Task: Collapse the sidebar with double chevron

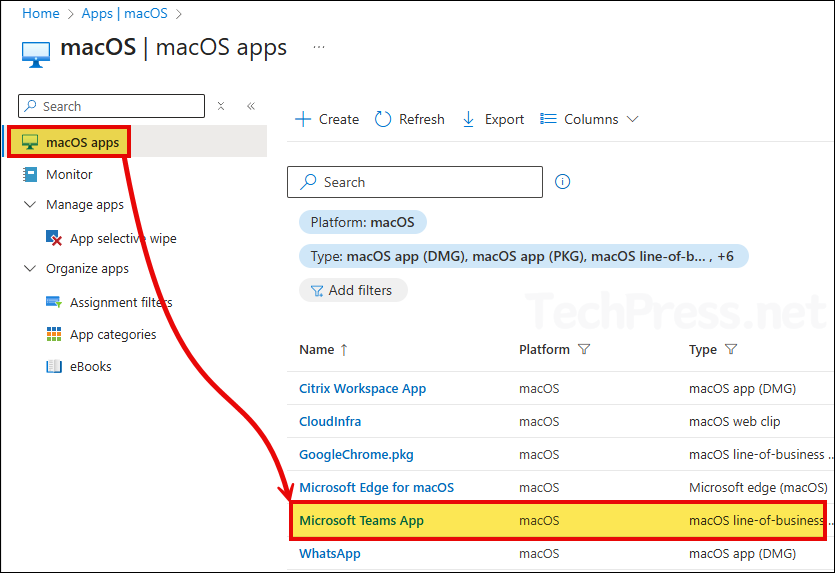Action: coord(251,106)
